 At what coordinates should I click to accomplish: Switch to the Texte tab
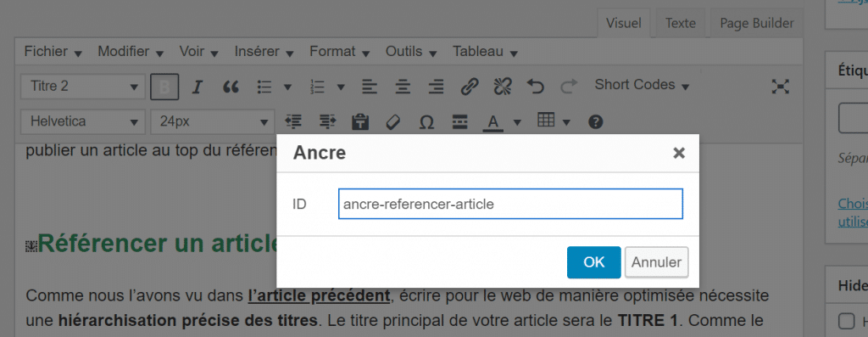point(681,23)
